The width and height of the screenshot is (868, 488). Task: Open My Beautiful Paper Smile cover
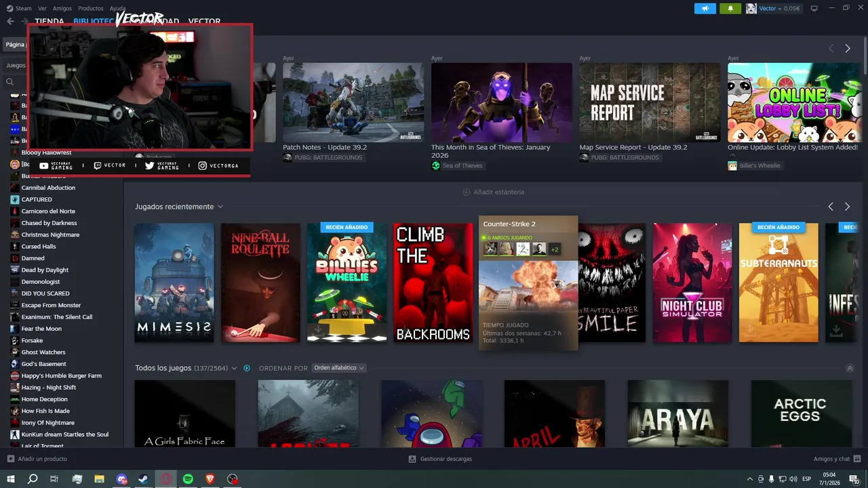tap(612, 283)
